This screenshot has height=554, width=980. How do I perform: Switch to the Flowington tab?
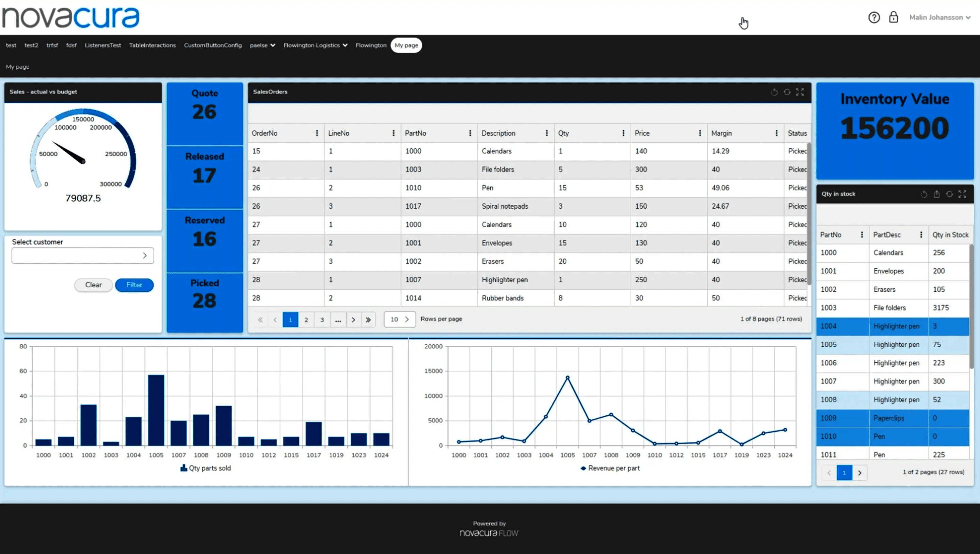371,45
